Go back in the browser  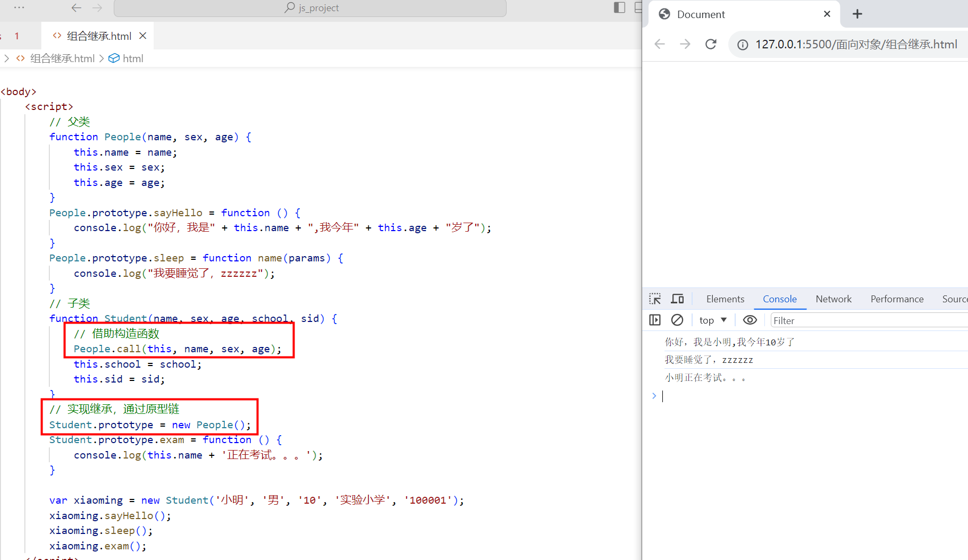pyautogui.click(x=660, y=44)
